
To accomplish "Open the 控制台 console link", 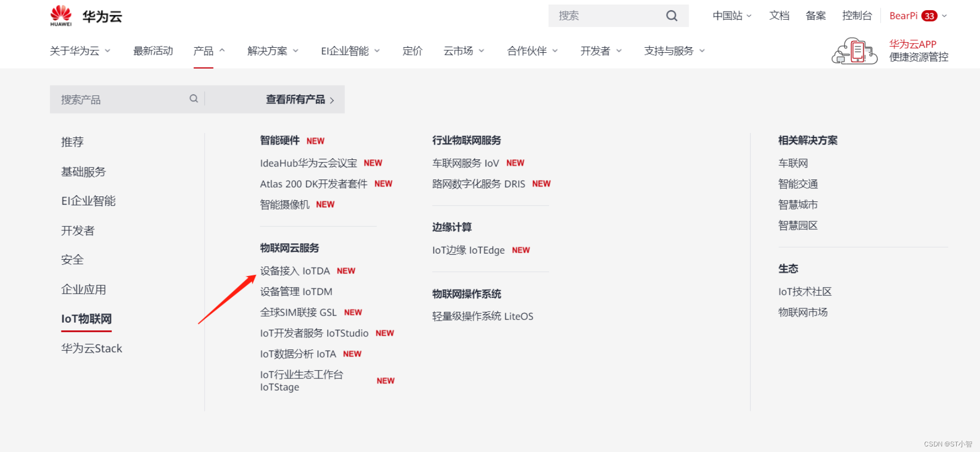I will point(857,16).
